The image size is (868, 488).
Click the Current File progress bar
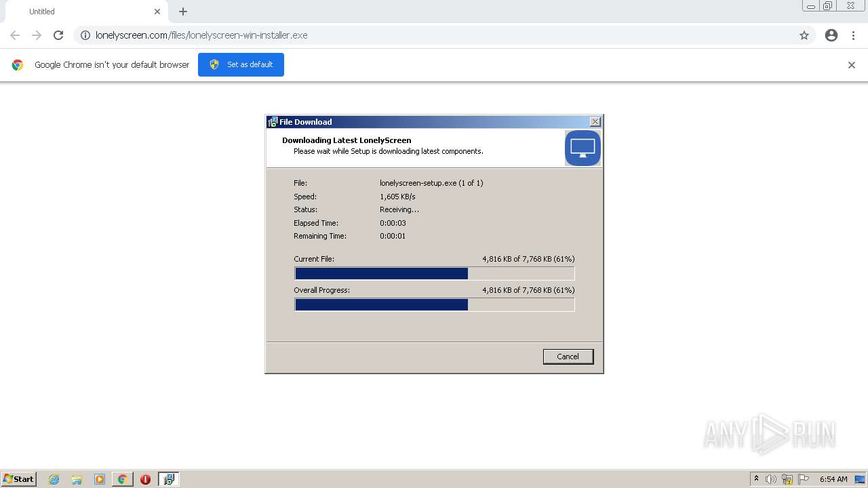tap(435, 273)
